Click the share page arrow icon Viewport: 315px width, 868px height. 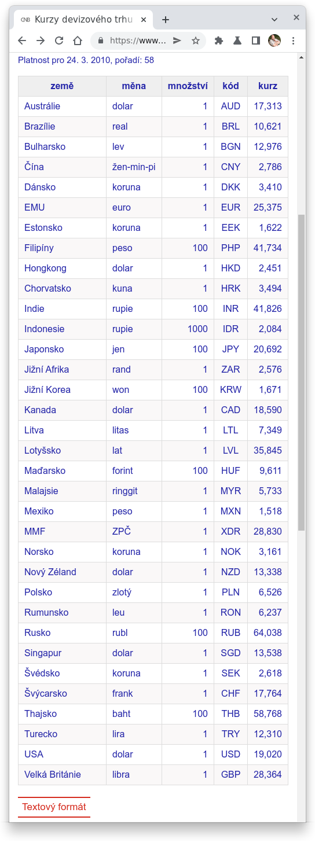pyautogui.click(x=177, y=41)
